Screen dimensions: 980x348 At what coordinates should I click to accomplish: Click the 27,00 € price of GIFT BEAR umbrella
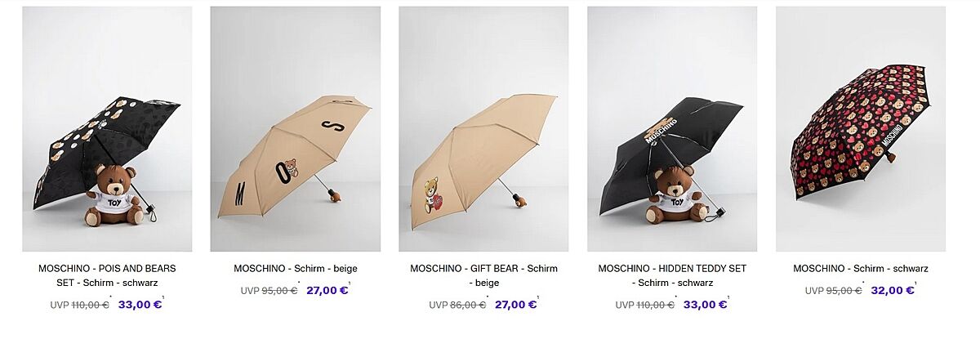point(516,305)
